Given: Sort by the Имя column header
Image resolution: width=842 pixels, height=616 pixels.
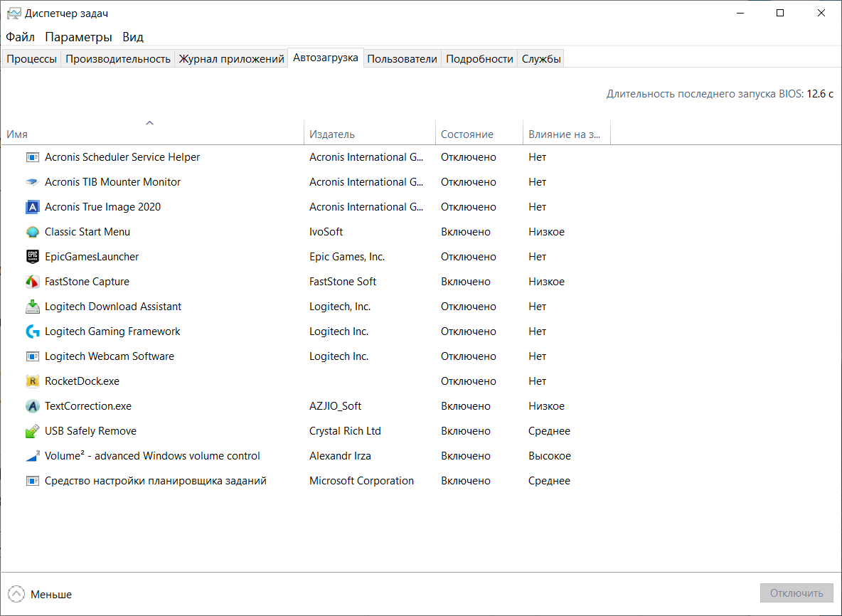Looking at the screenshot, I should pos(17,134).
